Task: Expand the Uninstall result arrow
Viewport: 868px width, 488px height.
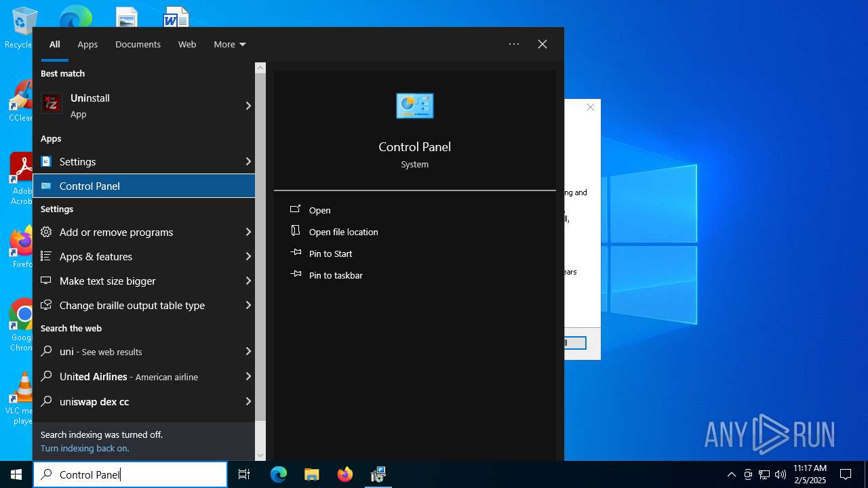Action: pos(248,106)
